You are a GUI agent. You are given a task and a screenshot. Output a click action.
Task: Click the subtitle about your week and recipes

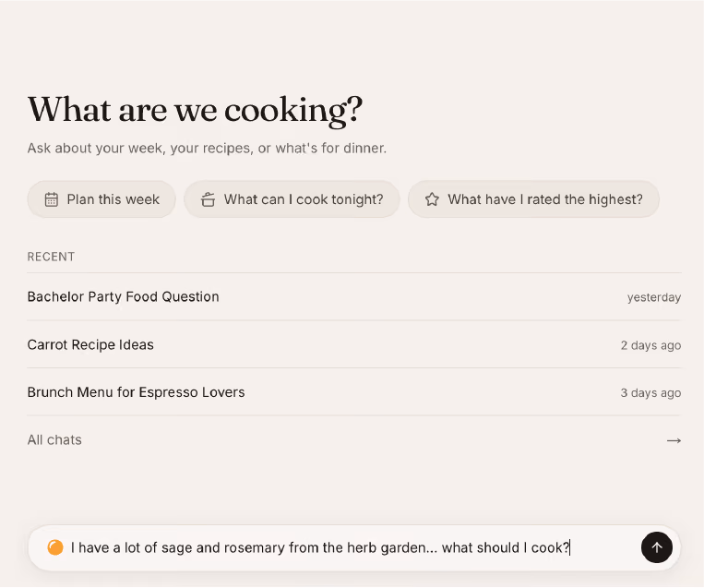tap(207, 149)
